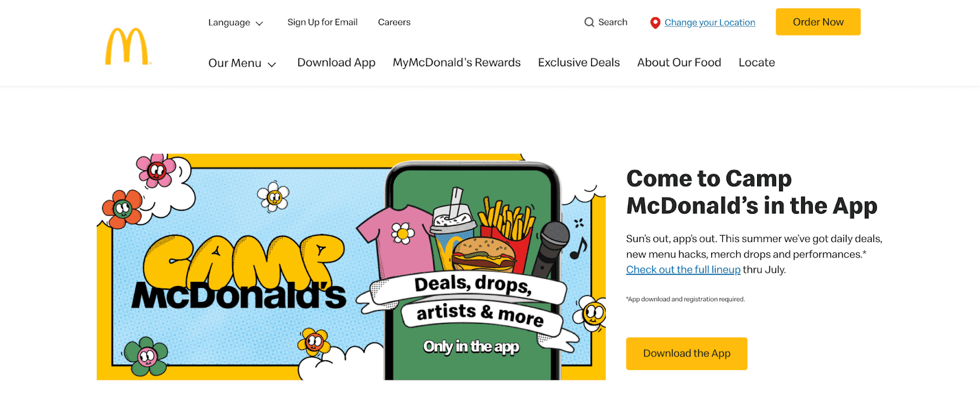
Task: Open Exclusive Deals menu item
Action: click(x=579, y=62)
